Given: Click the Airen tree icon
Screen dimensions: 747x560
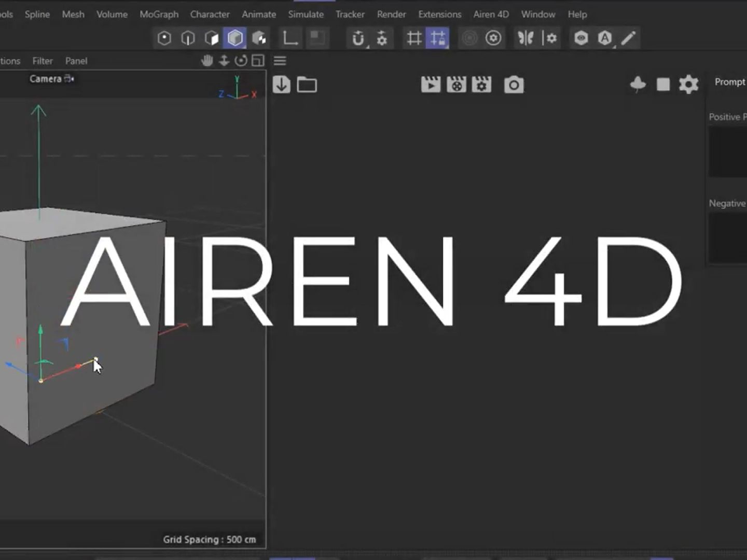Looking at the screenshot, I should [638, 84].
